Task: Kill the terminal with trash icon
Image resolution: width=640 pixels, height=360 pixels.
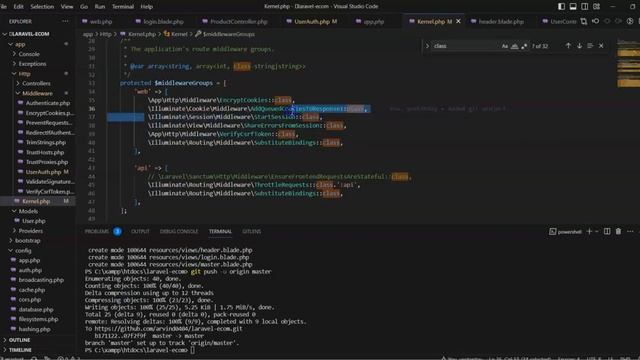Action: pyautogui.click(x=618, y=231)
